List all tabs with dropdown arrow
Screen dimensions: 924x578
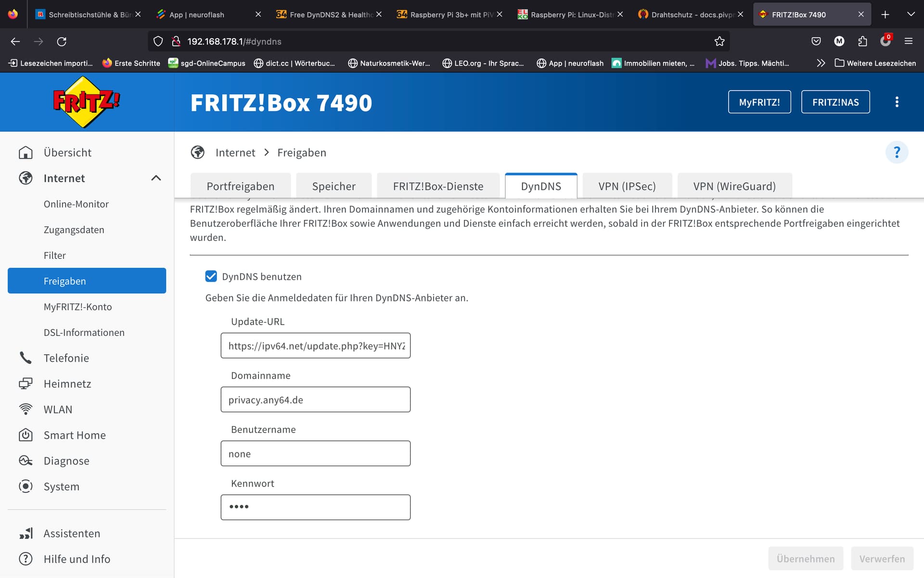(x=911, y=14)
